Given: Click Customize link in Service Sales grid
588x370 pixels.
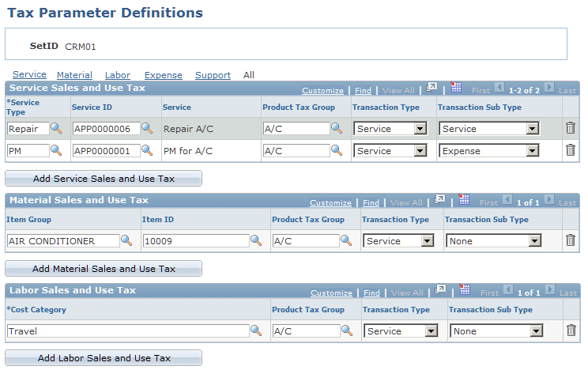Looking at the screenshot, I should pyautogui.click(x=322, y=90).
